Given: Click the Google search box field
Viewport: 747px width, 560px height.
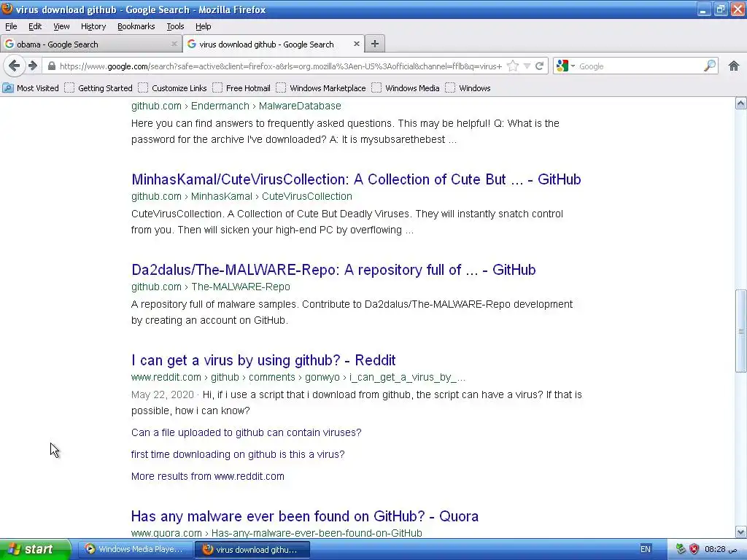Looking at the screenshot, I should click(x=639, y=66).
